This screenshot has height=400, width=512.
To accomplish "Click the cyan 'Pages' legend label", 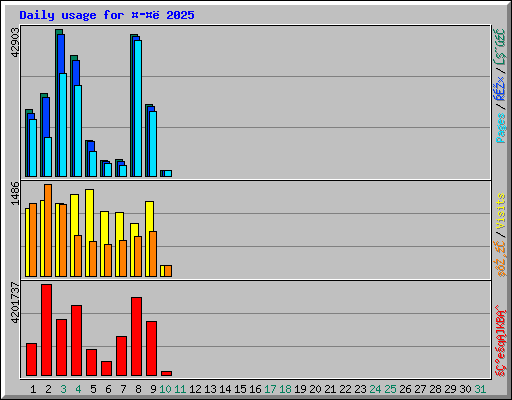I will [501, 128].
